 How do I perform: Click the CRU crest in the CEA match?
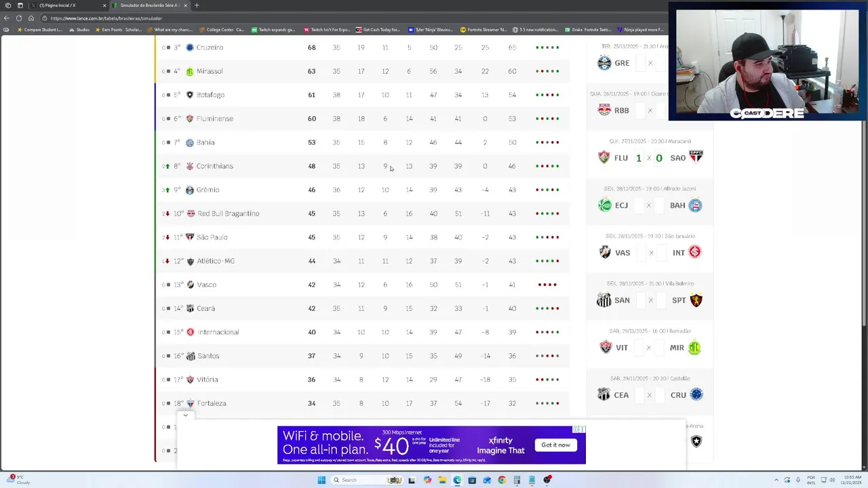pos(696,394)
